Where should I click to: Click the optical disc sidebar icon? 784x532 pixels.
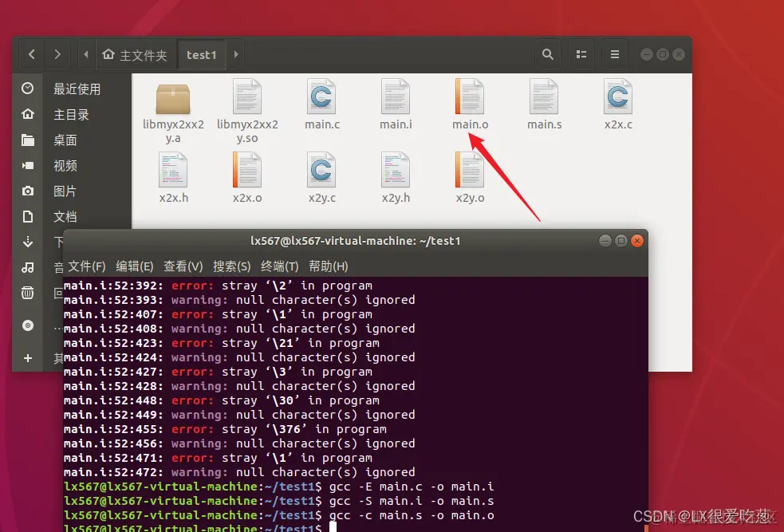coord(27,325)
